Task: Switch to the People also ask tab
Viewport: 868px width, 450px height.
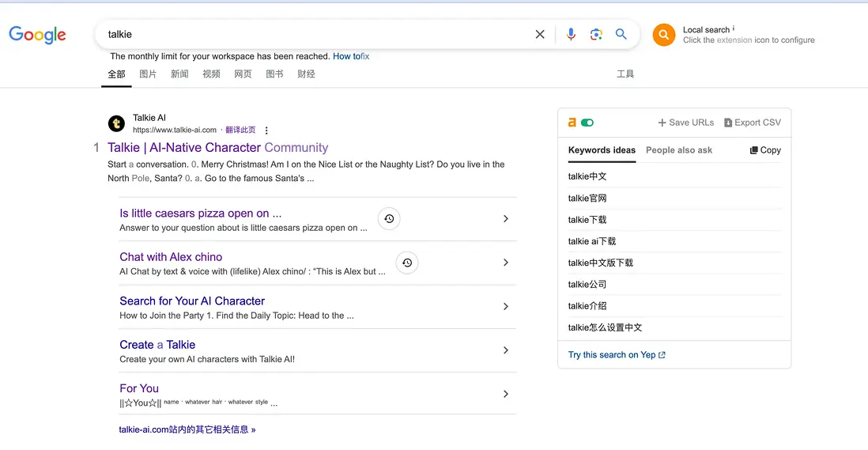Action: (x=678, y=150)
